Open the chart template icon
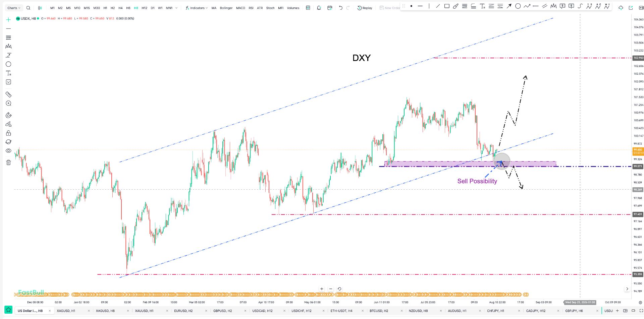The height and width of the screenshot is (319, 644). pos(308,8)
